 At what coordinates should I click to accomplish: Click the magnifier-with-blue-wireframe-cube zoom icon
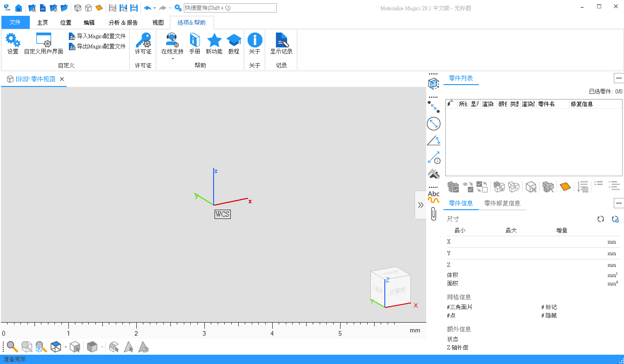41,346
